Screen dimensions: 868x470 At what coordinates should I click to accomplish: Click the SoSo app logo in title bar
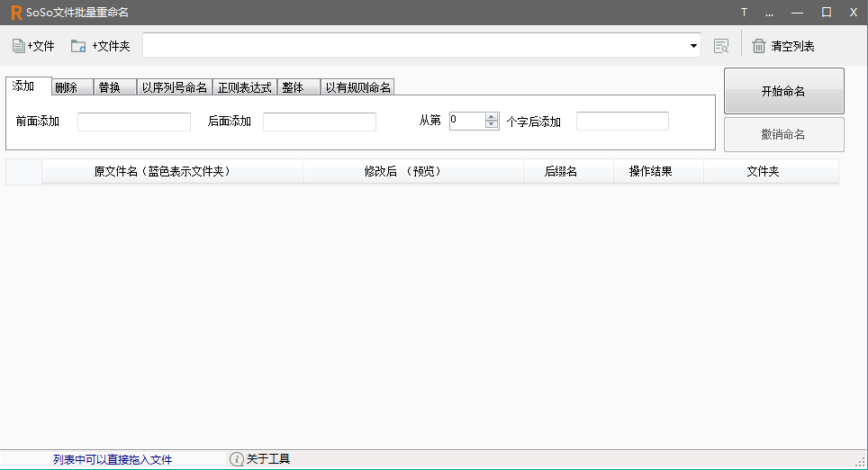click(x=15, y=12)
